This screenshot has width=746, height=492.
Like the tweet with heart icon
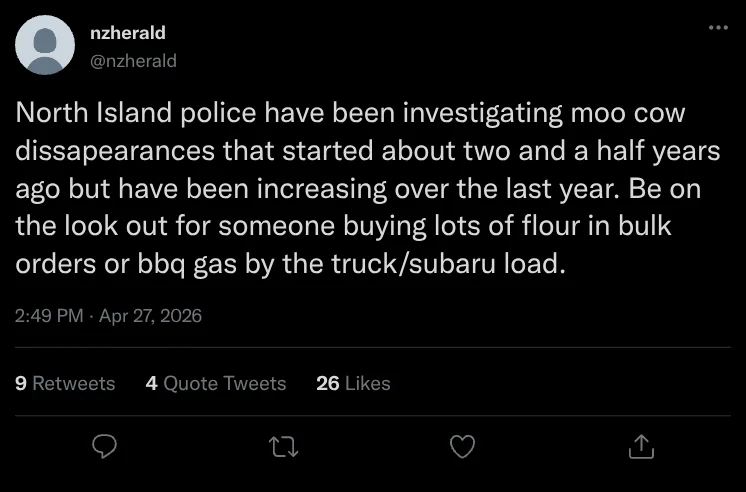point(461,446)
